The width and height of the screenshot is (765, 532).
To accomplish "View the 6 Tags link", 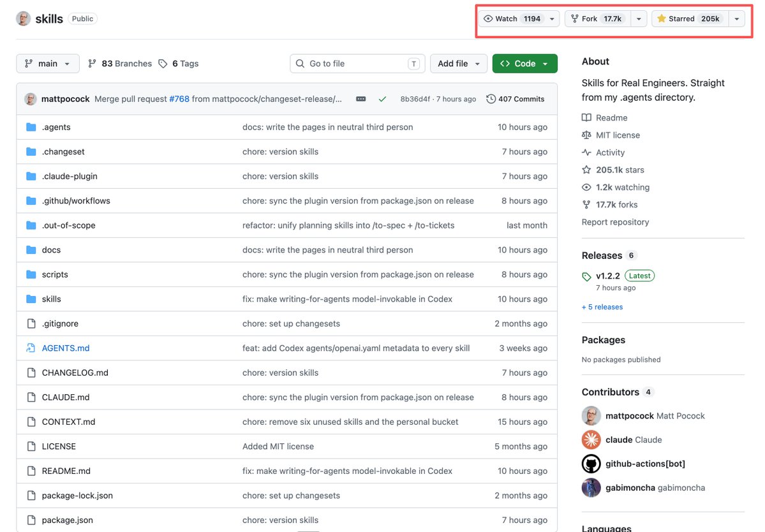I will coord(179,63).
